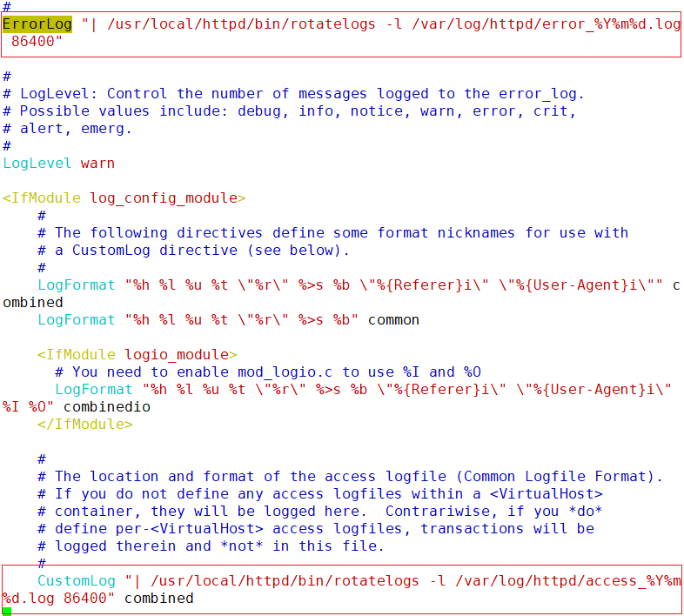Click the green cursor block at bottom left

click(7, 612)
